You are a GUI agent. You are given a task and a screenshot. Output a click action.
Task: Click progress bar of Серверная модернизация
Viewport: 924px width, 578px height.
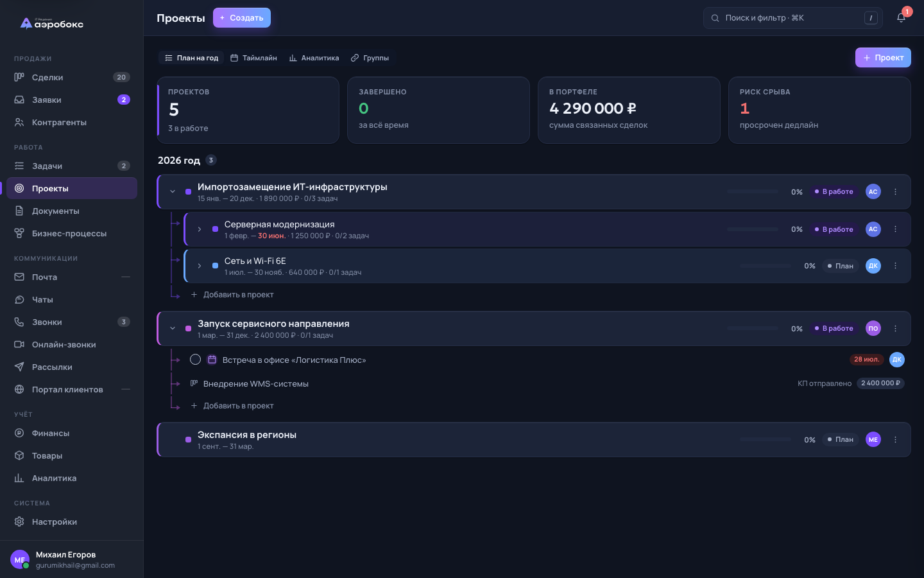[x=753, y=229]
